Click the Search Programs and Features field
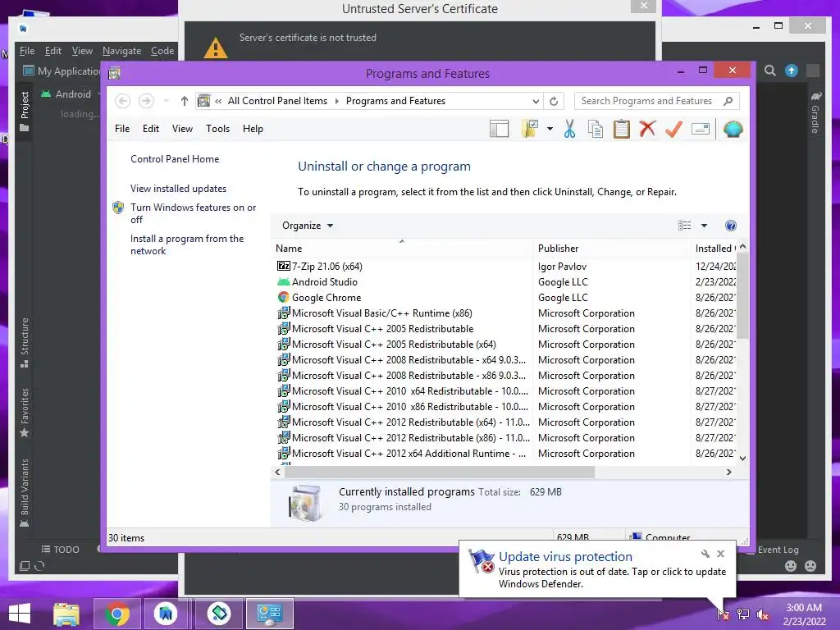Image resolution: width=840 pixels, height=630 pixels. [x=657, y=101]
